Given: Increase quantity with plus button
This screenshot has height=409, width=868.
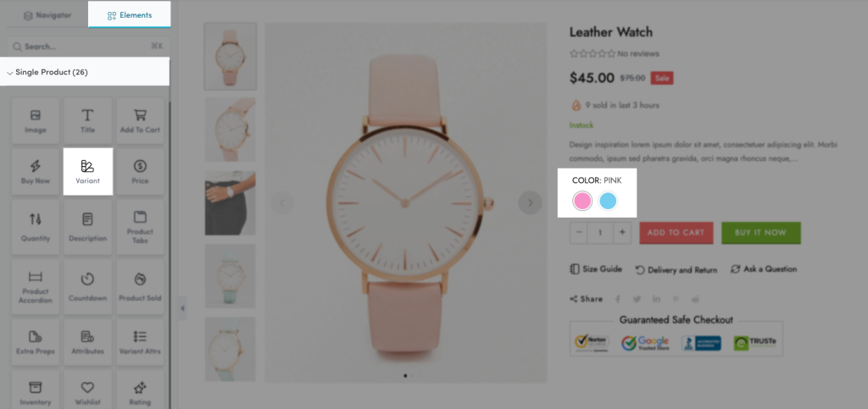Looking at the screenshot, I should click(x=622, y=233).
